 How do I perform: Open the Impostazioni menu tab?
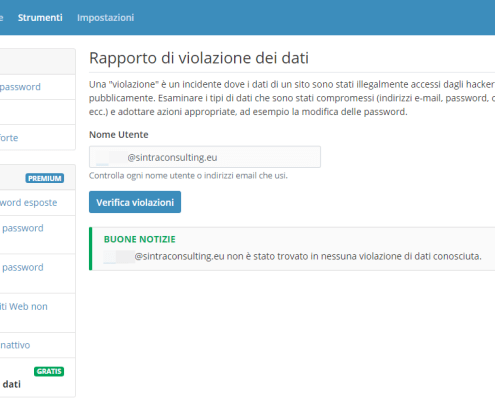[105, 18]
